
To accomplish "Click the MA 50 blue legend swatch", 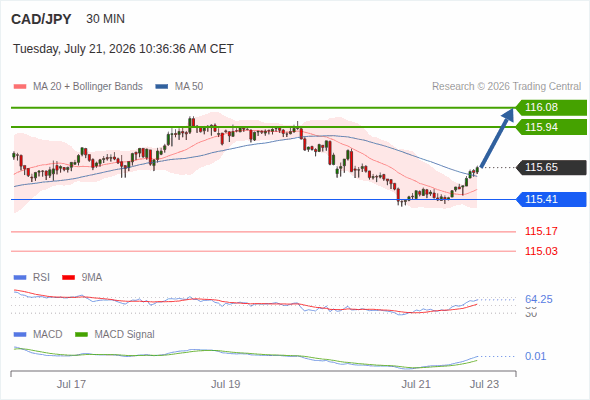I will 162,87.
